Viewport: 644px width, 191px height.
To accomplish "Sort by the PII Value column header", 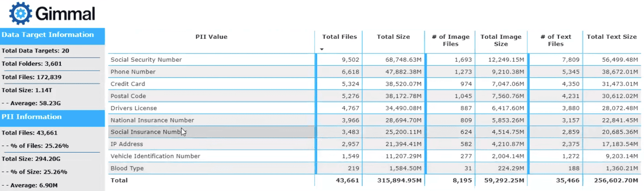I will click(211, 37).
